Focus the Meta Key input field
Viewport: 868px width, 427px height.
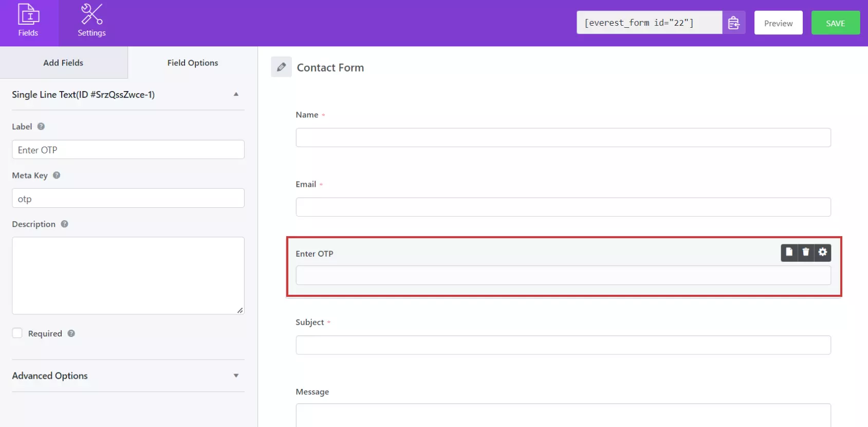pos(128,199)
